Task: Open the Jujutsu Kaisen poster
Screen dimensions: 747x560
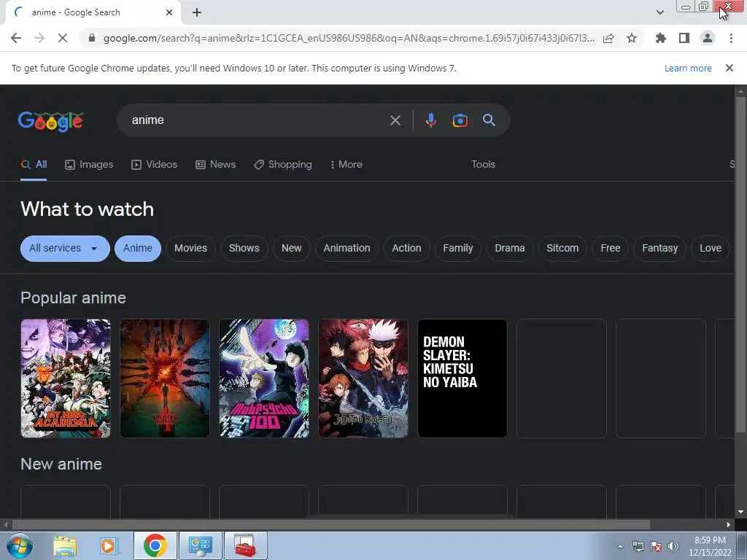Action: click(x=363, y=378)
